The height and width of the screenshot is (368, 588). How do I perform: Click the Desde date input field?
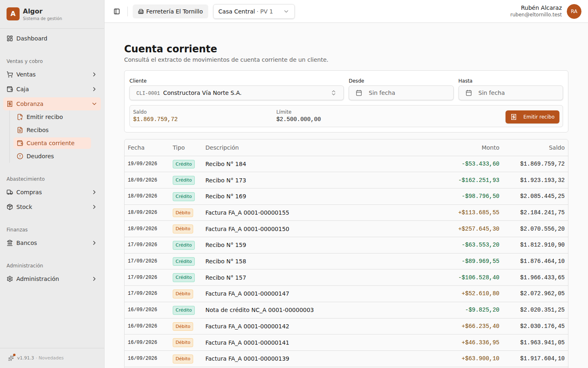401,93
